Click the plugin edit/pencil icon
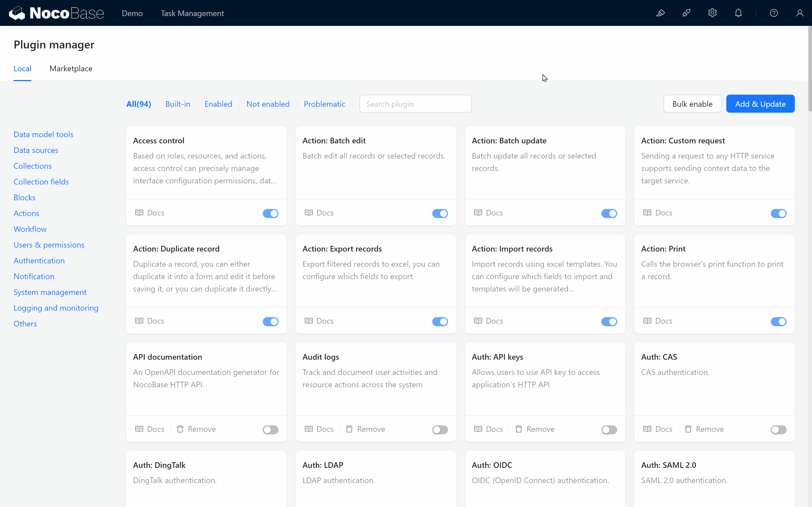This screenshot has height=507, width=812. pos(661,13)
